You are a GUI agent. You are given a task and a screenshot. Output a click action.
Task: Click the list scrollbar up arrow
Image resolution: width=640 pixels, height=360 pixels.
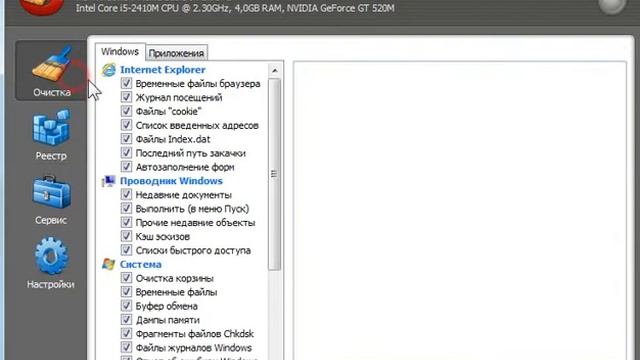[275, 71]
